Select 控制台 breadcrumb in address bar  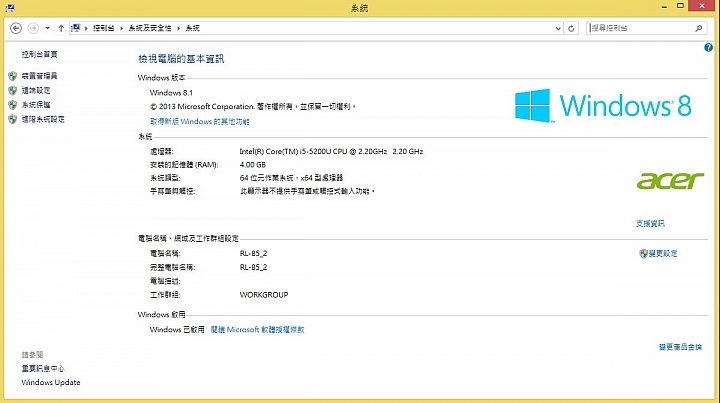click(x=103, y=28)
